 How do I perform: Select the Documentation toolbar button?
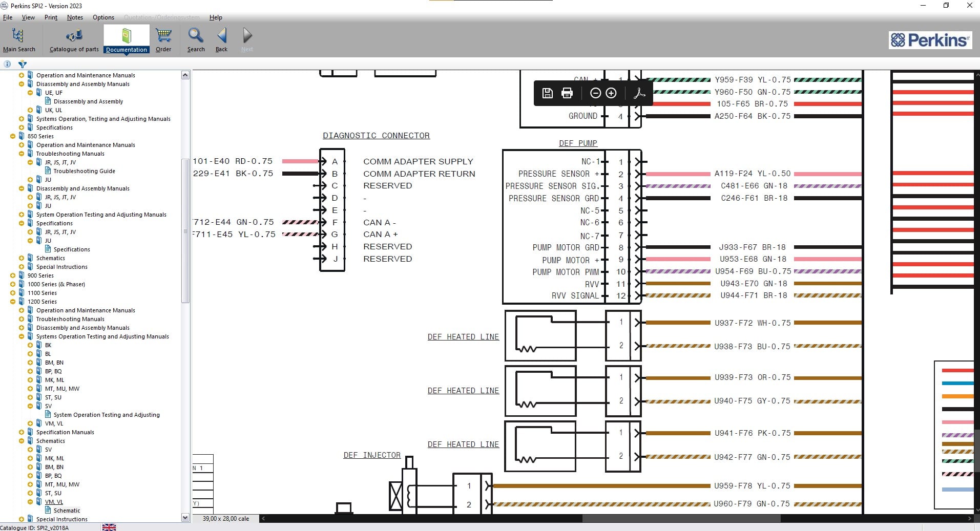pos(127,40)
